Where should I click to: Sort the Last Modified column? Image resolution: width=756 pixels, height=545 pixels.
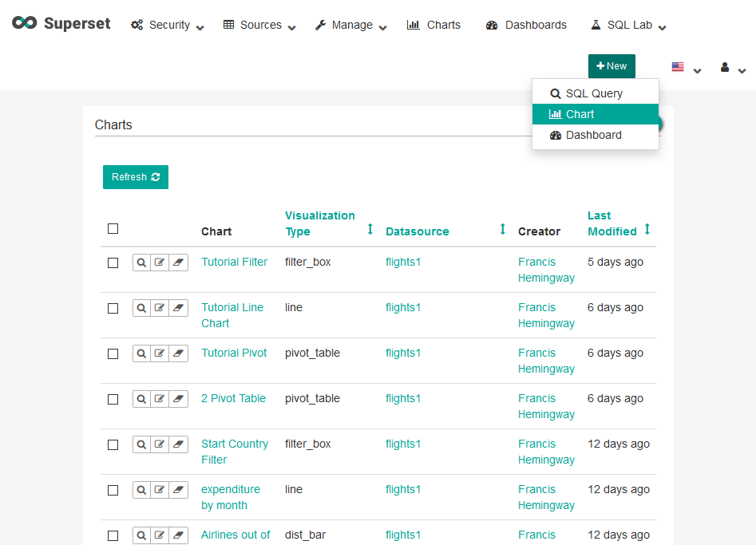pyautogui.click(x=647, y=230)
